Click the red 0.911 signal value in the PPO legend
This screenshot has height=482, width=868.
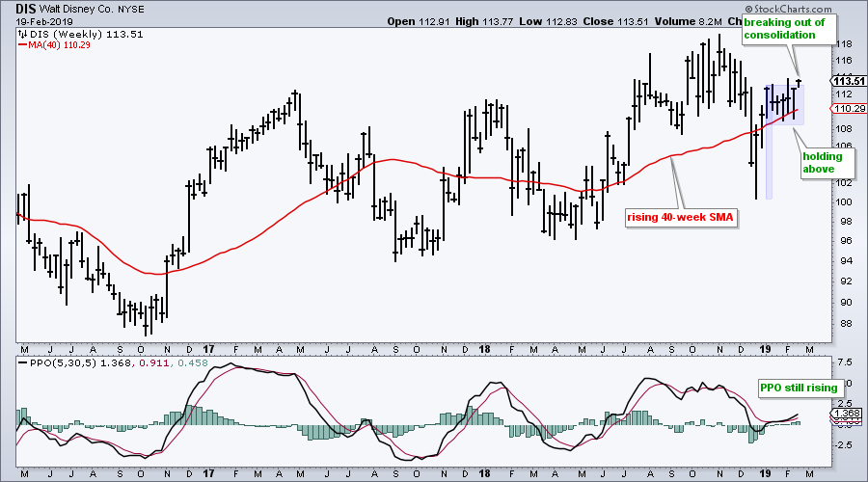tap(150, 363)
